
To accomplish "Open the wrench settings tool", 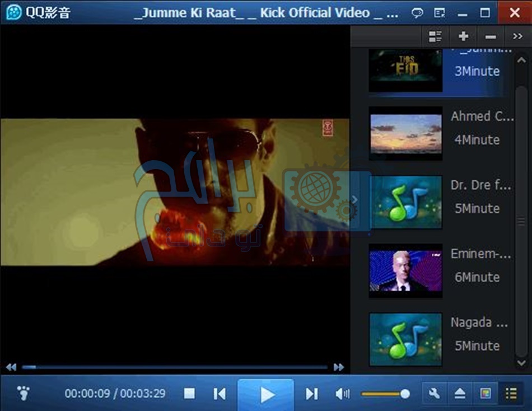I will coord(434,394).
